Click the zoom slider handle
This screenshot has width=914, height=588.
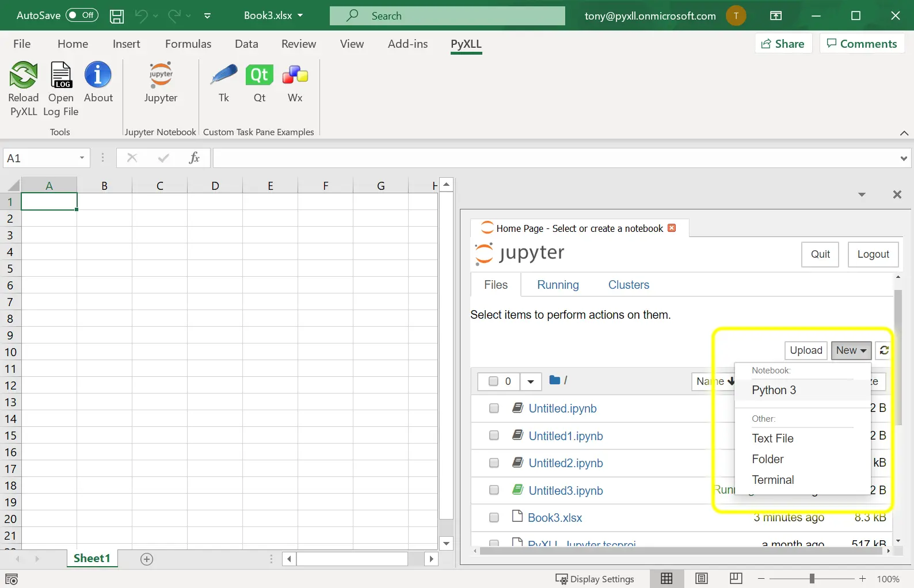(812, 579)
